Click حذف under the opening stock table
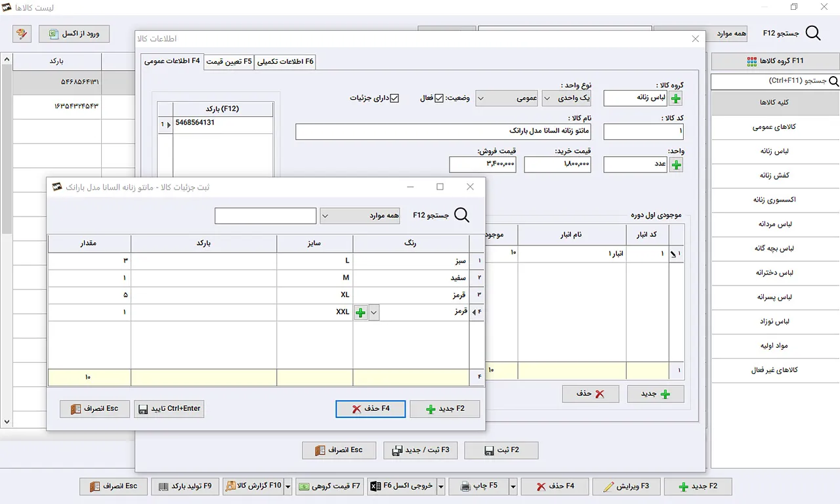This screenshot has height=504, width=840. click(591, 394)
